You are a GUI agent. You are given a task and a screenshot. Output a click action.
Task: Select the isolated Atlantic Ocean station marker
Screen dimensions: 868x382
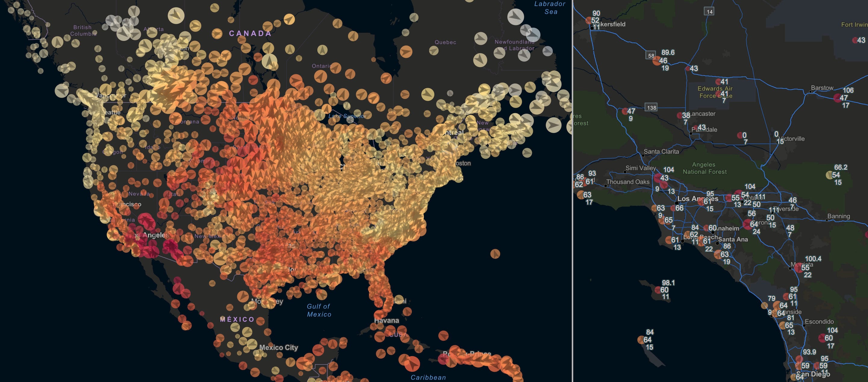(x=495, y=254)
